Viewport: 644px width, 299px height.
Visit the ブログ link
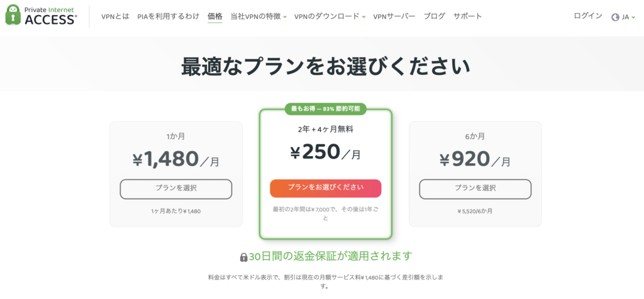[x=434, y=16]
